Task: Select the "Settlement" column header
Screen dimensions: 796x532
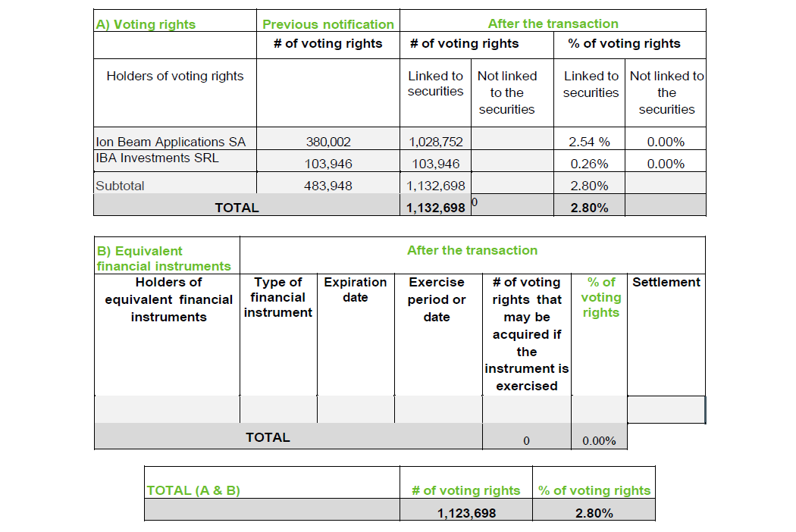Action: (x=666, y=282)
